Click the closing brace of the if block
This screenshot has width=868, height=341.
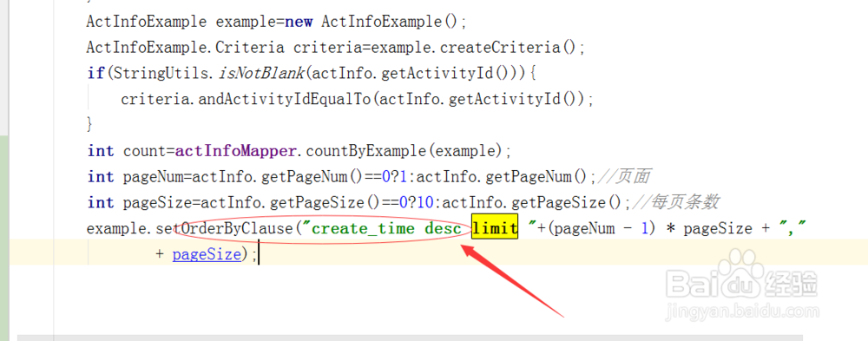pos(90,125)
